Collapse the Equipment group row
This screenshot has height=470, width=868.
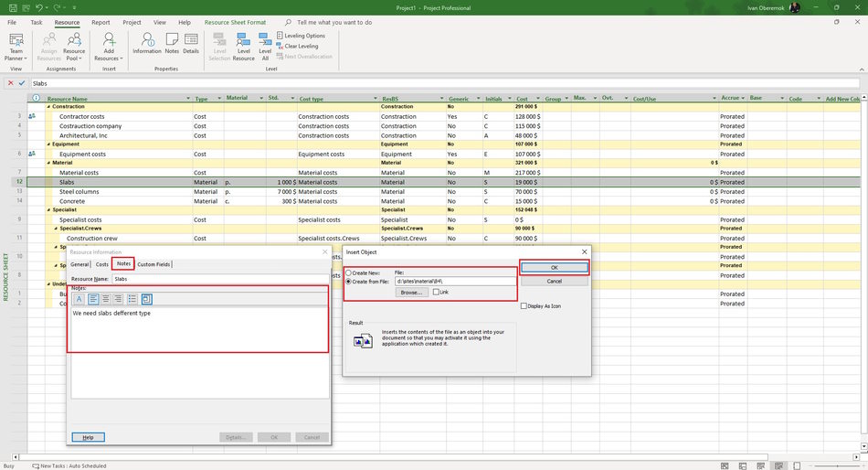[x=48, y=144]
